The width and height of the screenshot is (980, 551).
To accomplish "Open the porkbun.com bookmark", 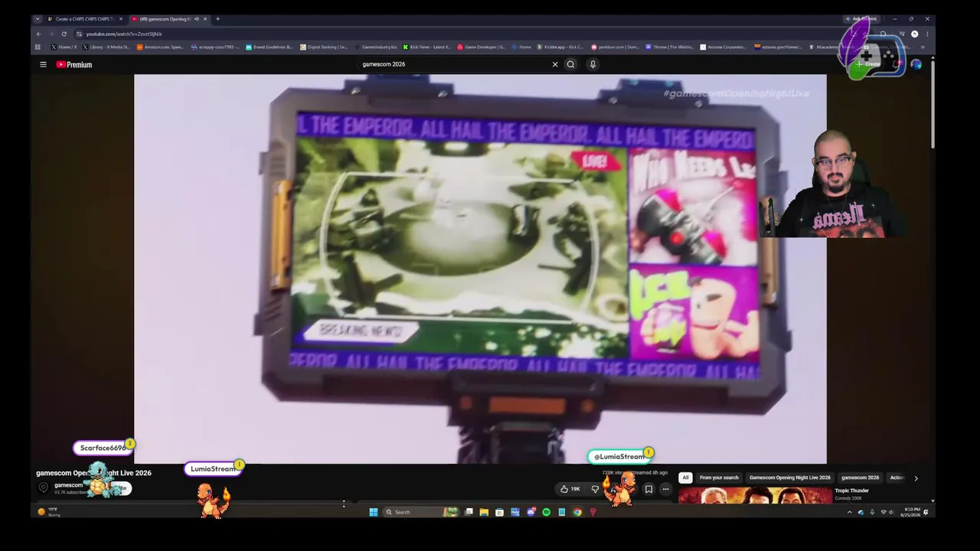I will click(x=615, y=47).
